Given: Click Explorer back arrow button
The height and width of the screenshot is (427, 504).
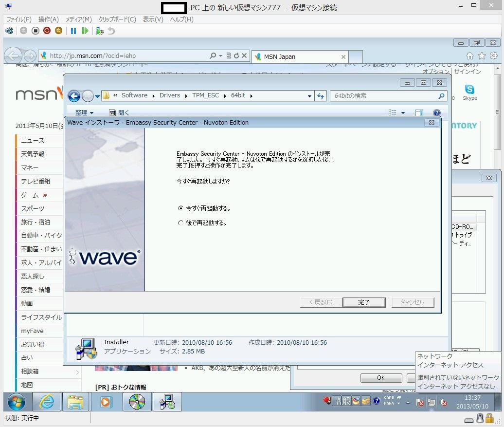Looking at the screenshot, I should [74, 96].
